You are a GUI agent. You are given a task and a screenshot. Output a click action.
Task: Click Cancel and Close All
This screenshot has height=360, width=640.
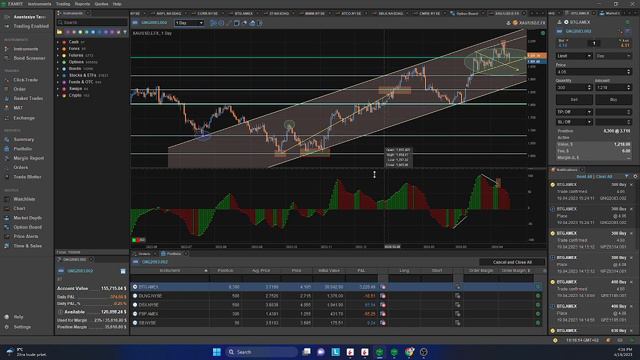(x=512, y=262)
